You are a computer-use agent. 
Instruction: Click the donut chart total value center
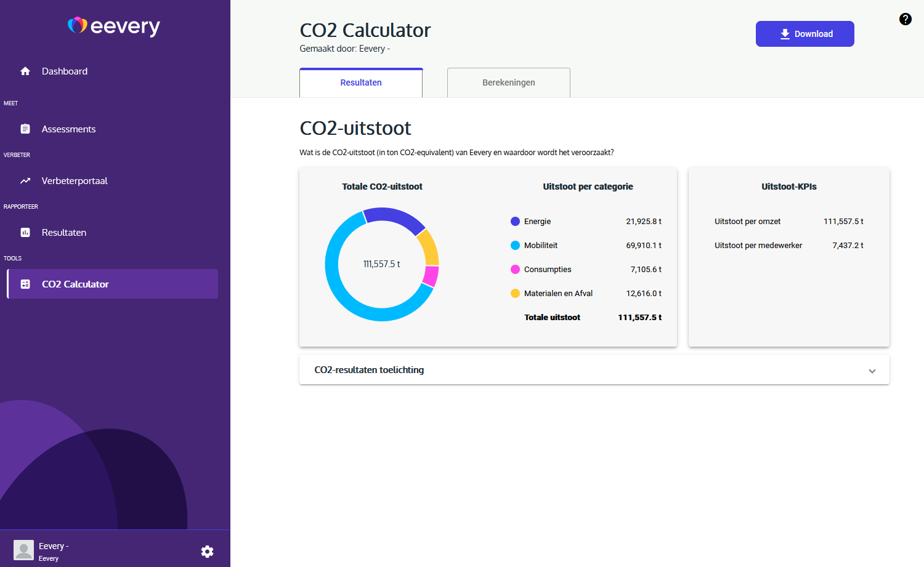click(381, 264)
